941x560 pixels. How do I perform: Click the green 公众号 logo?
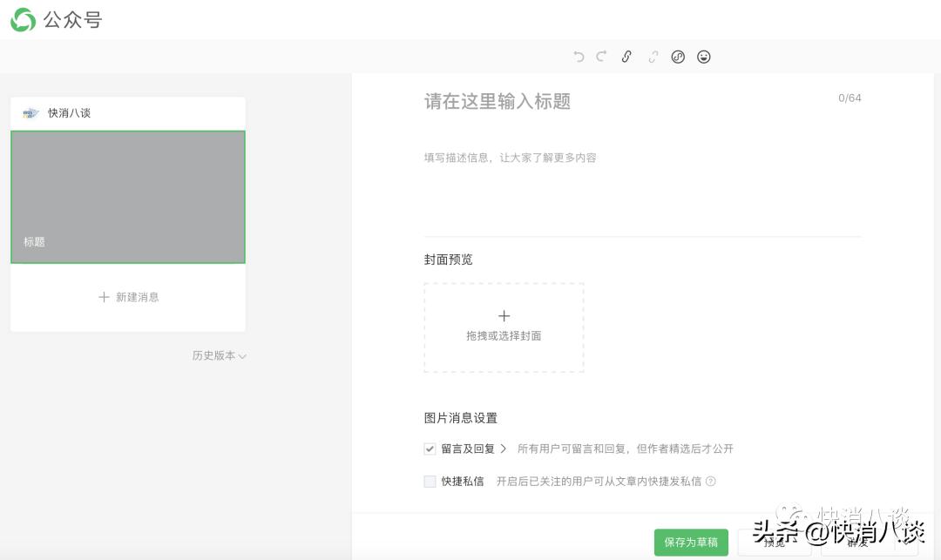[x=24, y=18]
